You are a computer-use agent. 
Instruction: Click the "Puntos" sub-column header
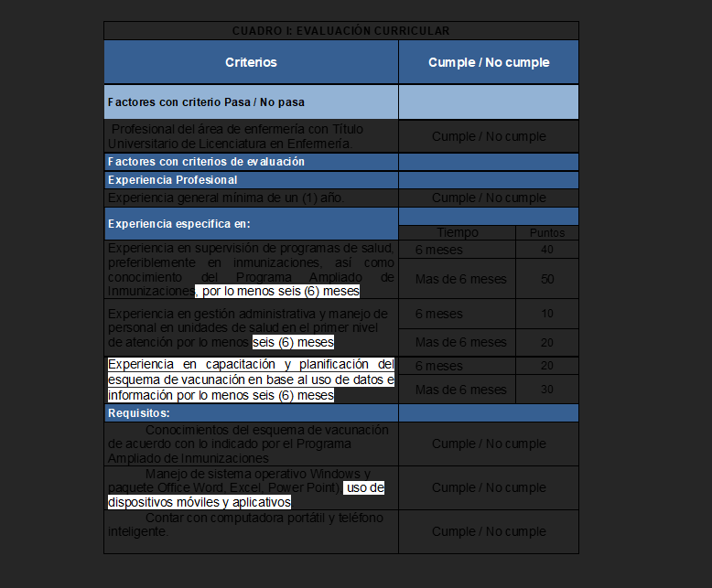[x=547, y=233]
